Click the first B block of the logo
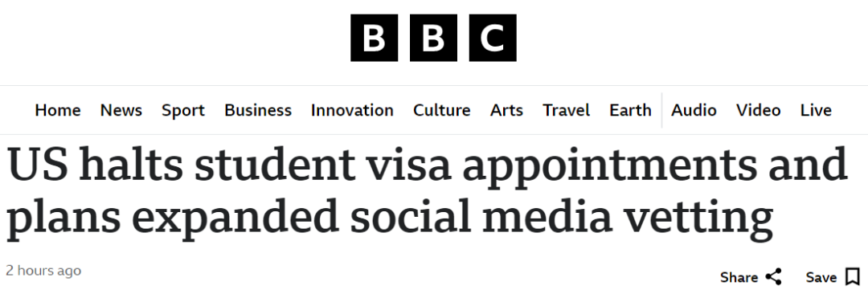 [x=375, y=38]
